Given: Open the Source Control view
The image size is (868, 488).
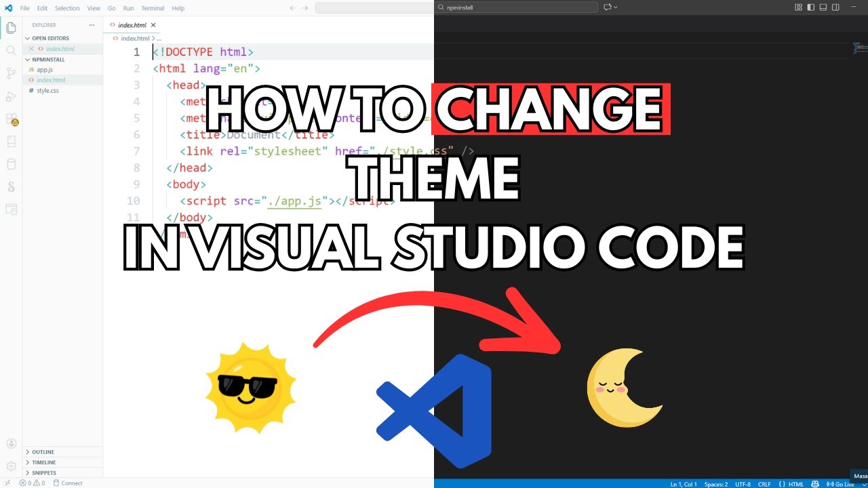Looking at the screenshot, I should pos(11,73).
